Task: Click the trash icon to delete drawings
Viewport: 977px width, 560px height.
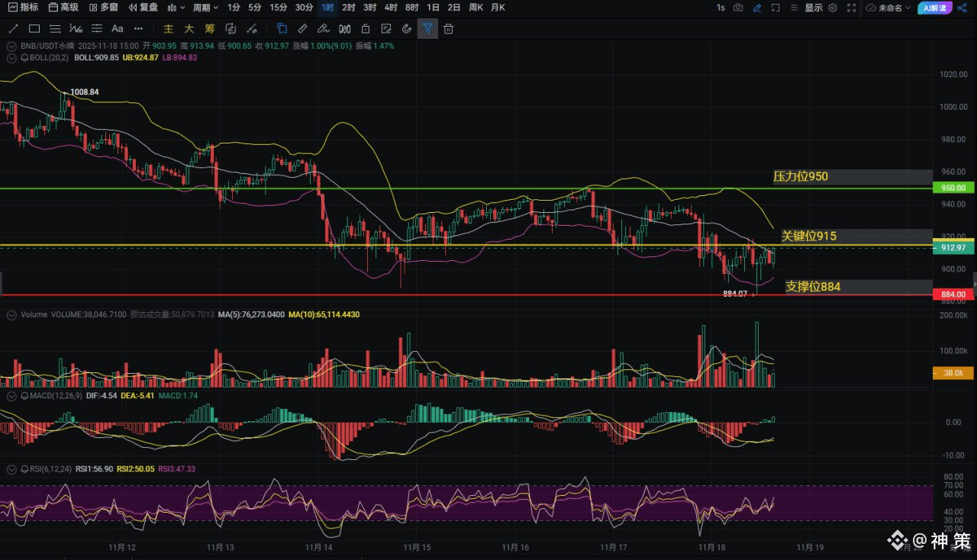Action: 449,29
